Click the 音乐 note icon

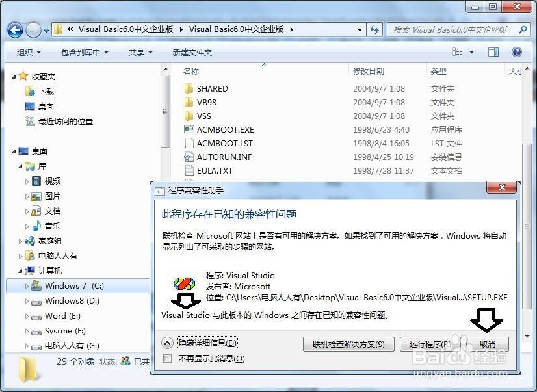36,226
